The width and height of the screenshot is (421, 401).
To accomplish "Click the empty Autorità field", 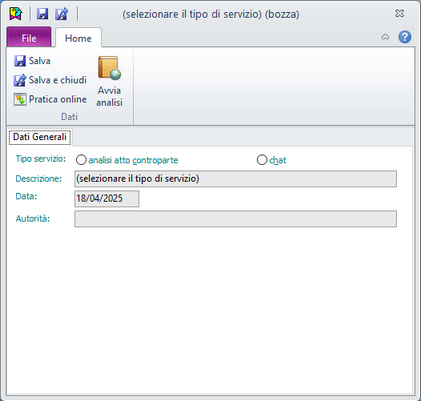I will click(236, 219).
